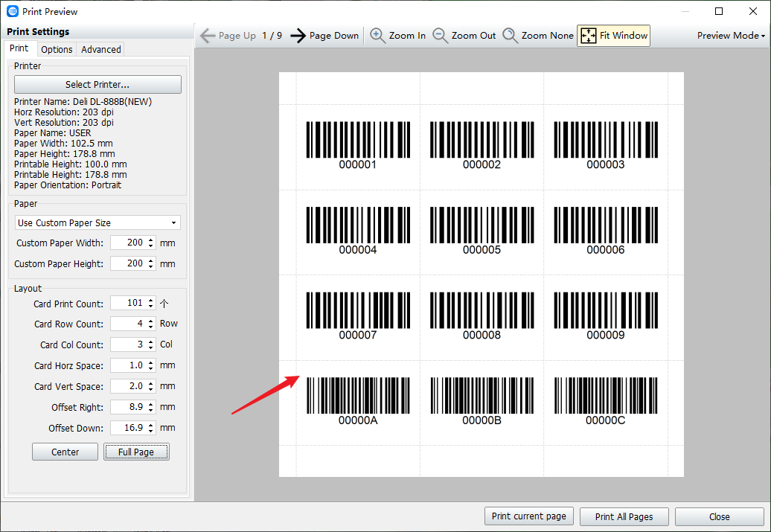Click the Zoom None magnifier icon

coord(510,36)
